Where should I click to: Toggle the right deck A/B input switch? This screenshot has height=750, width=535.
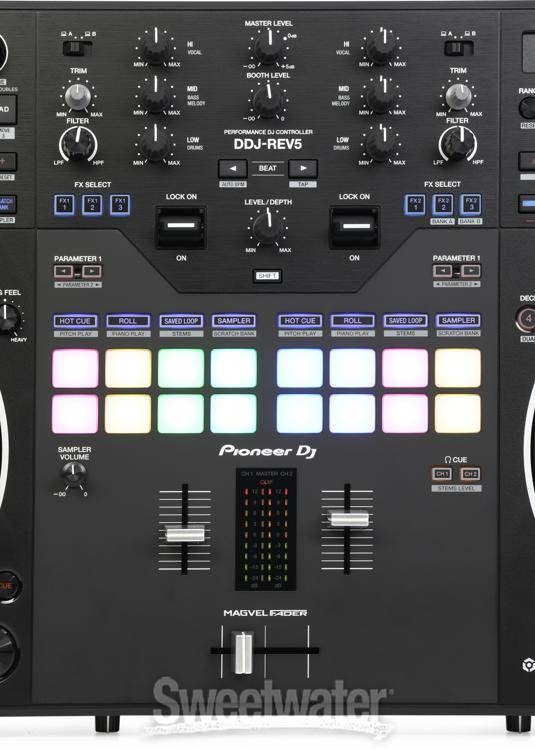point(458,48)
